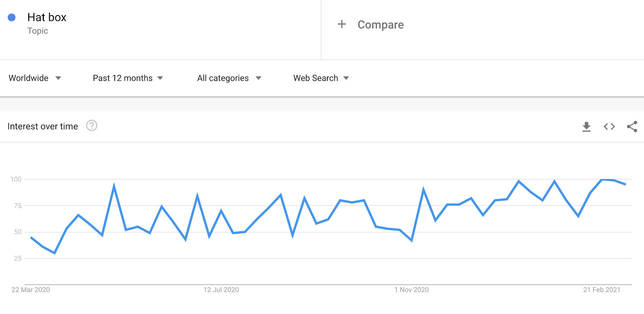Click the plus icon beside Compare

[341, 24]
